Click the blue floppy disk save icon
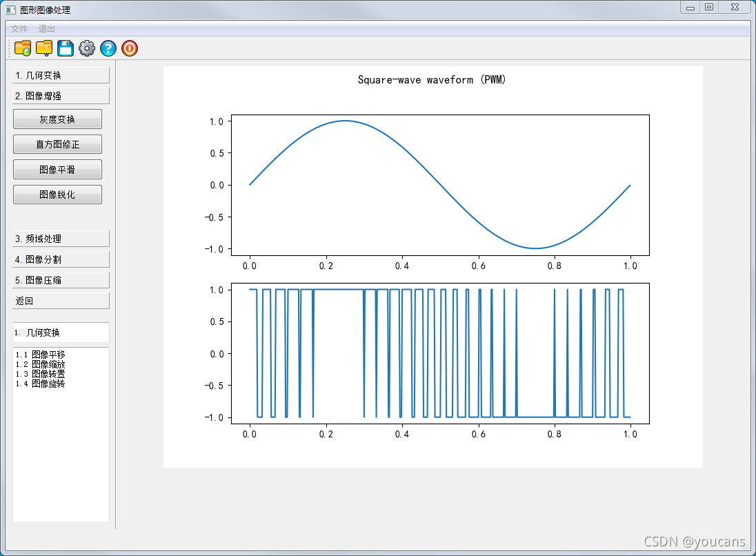756x556 pixels. click(66, 48)
